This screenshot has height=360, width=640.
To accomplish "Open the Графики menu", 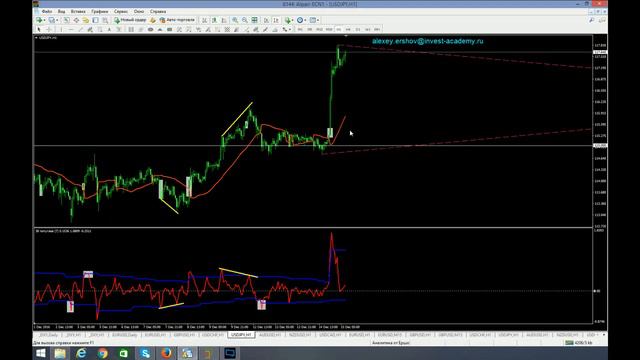I will (100, 11).
